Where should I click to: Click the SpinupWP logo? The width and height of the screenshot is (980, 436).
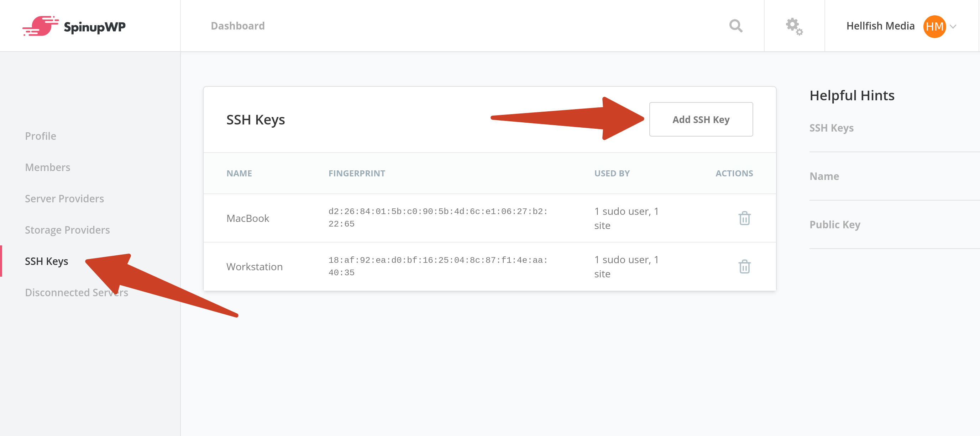[x=76, y=26]
